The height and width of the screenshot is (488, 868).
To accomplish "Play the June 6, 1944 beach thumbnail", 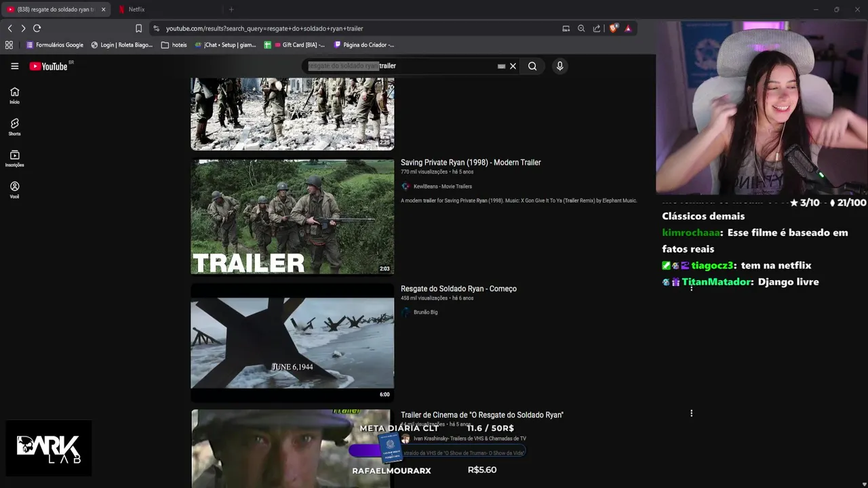I will (292, 343).
